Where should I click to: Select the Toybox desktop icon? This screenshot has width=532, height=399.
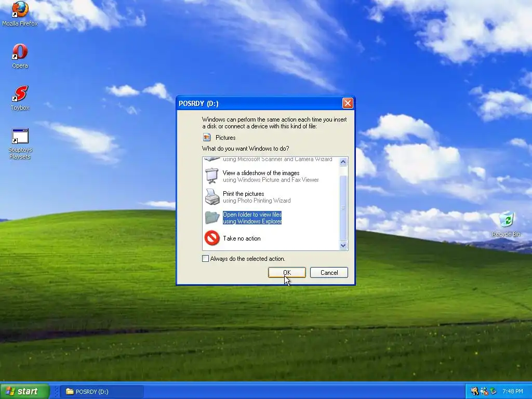pyautogui.click(x=20, y=98)
